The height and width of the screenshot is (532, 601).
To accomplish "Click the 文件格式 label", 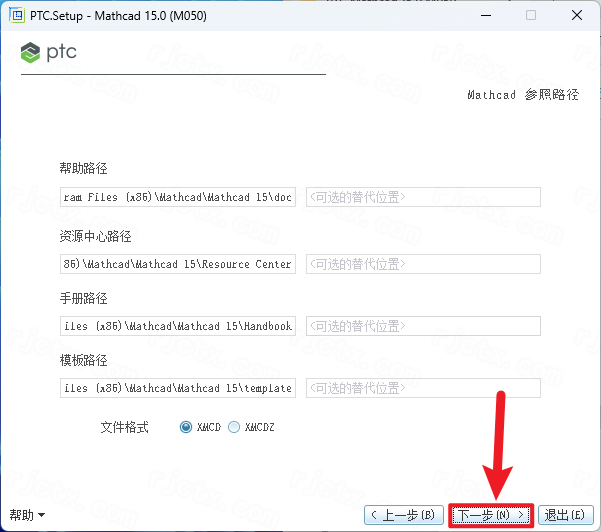I will point(125,427).
